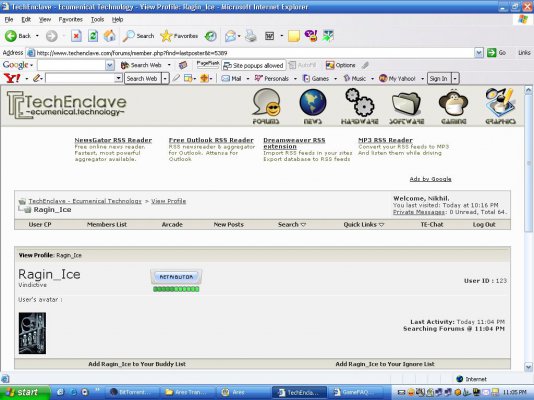Add Ragin_Ice to Your Buddy List
The image size is (534, 400).
[137, 364]
